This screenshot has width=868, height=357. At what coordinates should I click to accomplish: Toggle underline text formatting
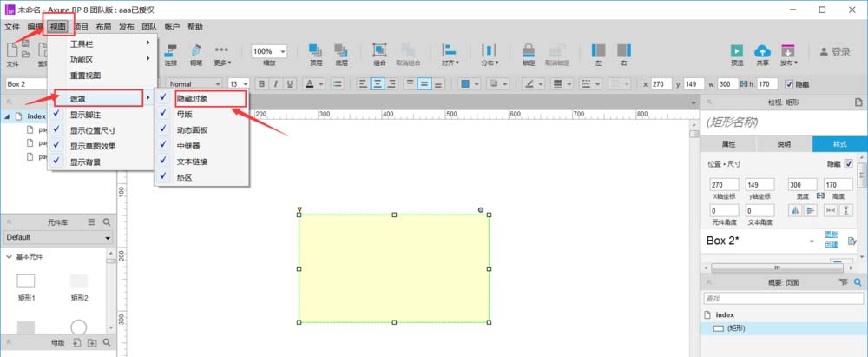[x=290, y=83]
